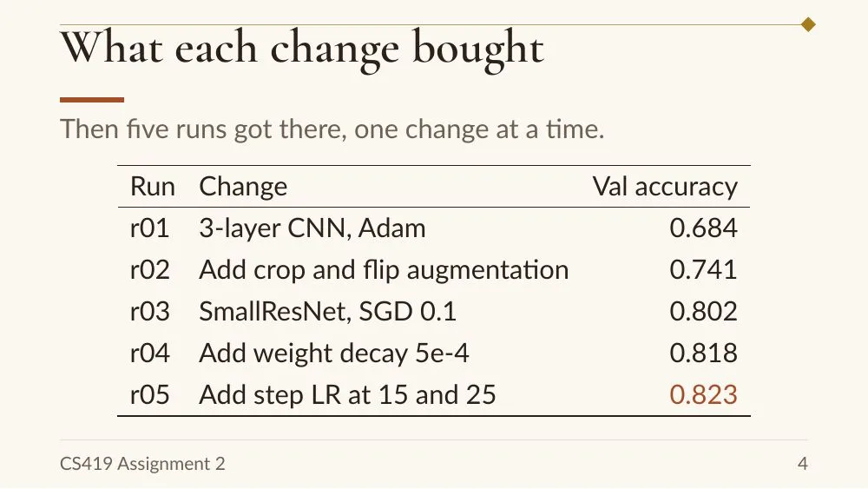
Task: Click the slide number 4 in footer
Action: coord(803,464)
